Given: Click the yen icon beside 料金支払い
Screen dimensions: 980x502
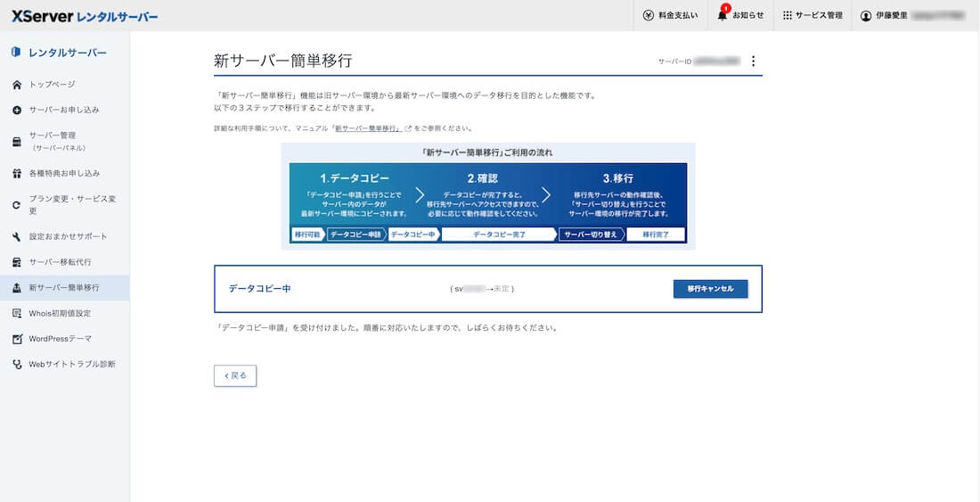Looking at the screenshot, I should point(648,16).
